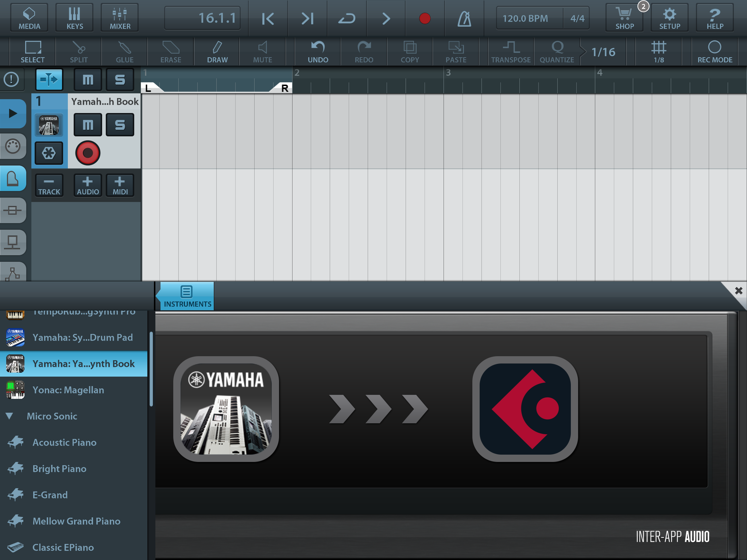Image resolution: width=747 pixels, height=560 pixels.
Task: Select Yonac: Magellan instrument
Action: coord(74,390)
